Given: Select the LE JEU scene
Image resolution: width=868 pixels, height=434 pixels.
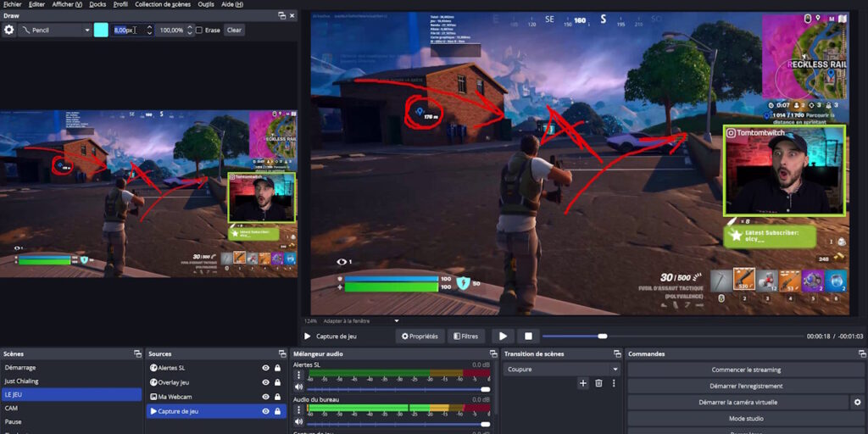Looking at the screenshot, I should pyautogui.click(x=71, y=395).
